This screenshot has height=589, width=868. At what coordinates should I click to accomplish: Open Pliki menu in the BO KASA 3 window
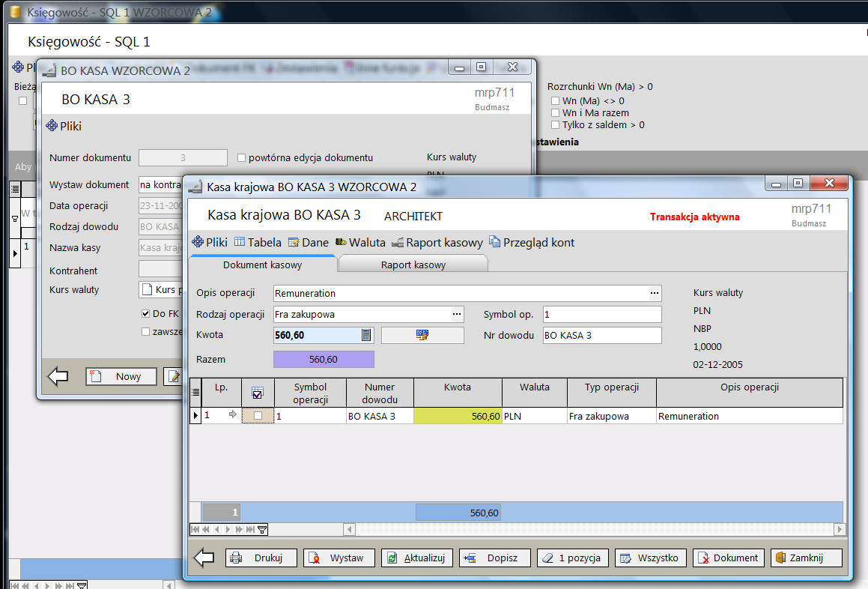point(64,126)
